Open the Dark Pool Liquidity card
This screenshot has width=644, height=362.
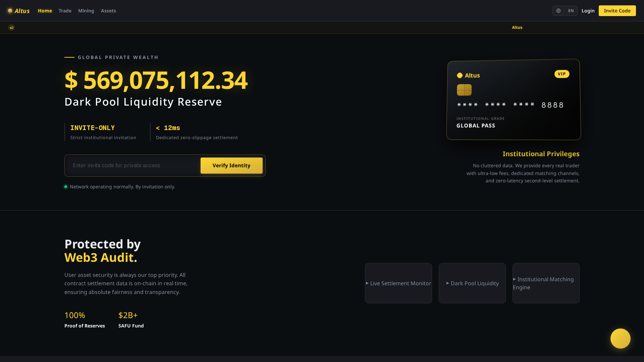pos(472,283)
